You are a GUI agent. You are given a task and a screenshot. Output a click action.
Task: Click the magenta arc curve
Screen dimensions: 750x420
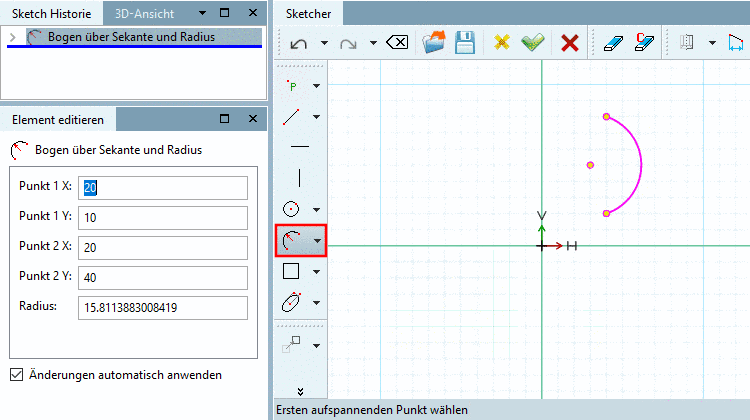(641, 165)
